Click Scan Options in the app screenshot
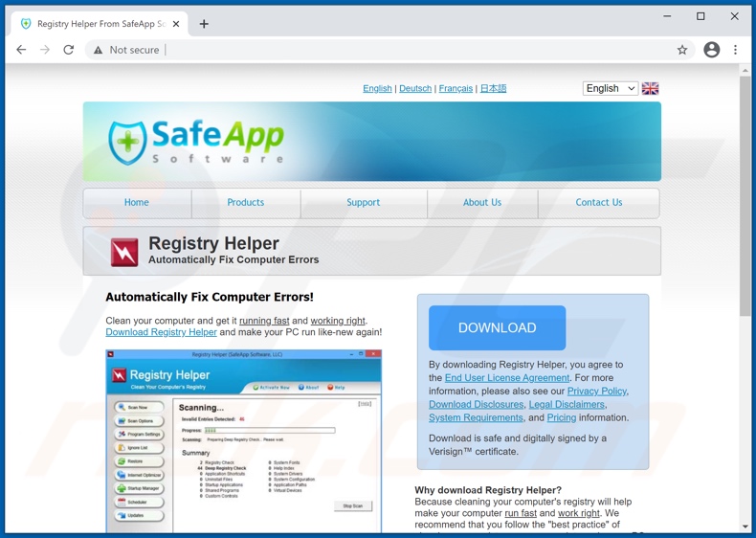Screen dimensions: 756x538 [x=139, y=421]
